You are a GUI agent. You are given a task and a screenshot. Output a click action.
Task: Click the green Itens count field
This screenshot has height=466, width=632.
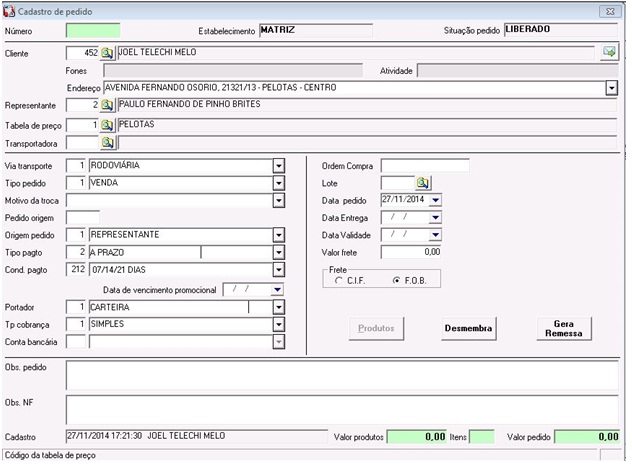coord(482,437)
